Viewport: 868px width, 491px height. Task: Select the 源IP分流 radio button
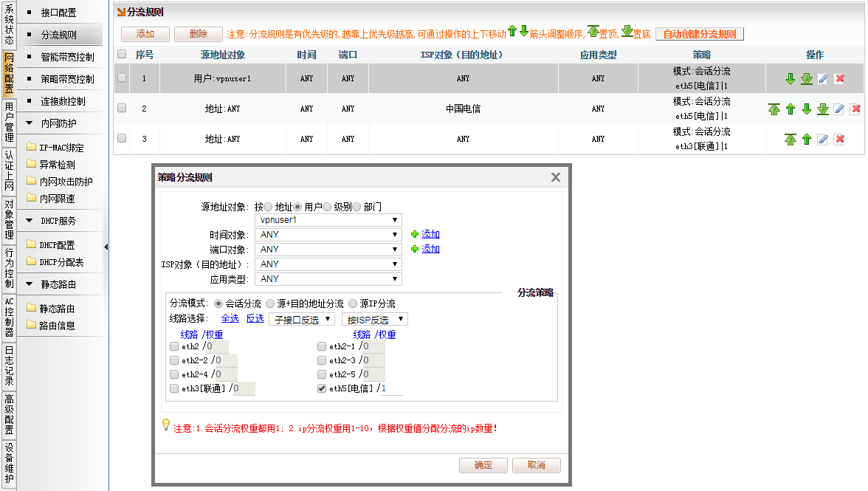click(354, 303)
